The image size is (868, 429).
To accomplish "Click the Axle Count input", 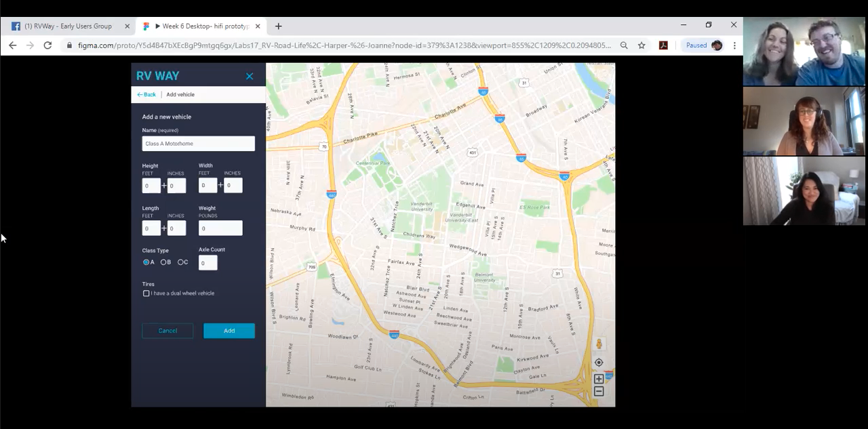I will coord(208,263).
